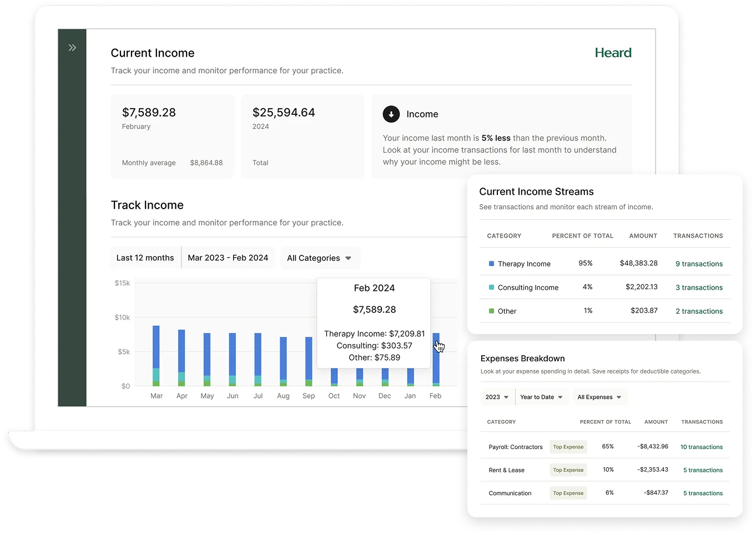Click the Jun bar in income chart
Viewport: 756px width, 535px height.
tap(233, 360)
